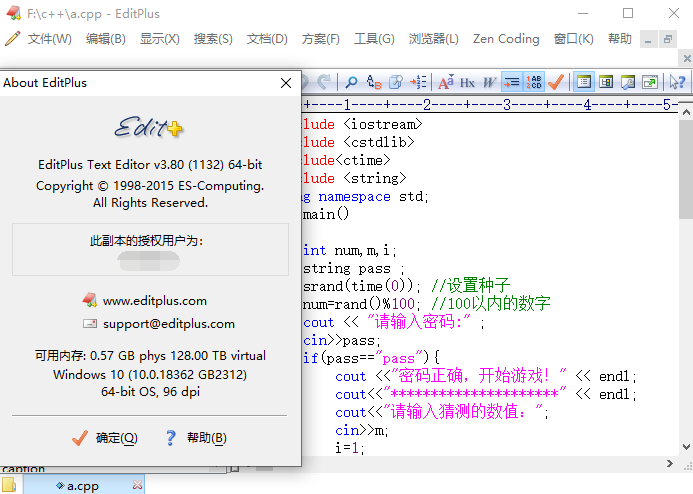
Task: Click the 'cin>>pass;' code line
Action: [x=342, y=341]
